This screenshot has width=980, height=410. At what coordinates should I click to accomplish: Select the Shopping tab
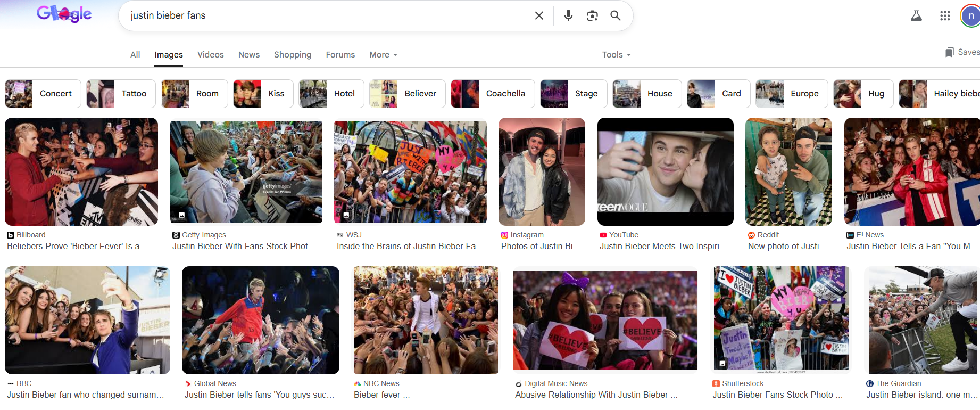tap(293, 54)
